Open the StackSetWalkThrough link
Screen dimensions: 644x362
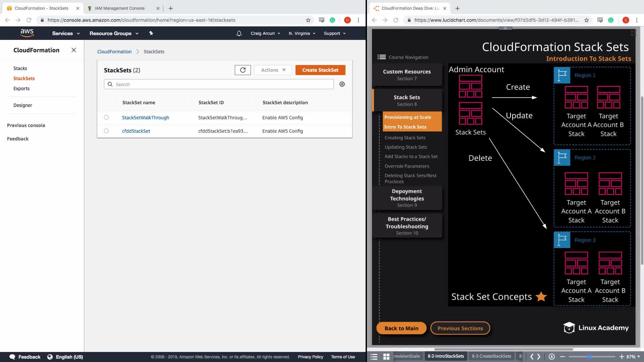(145, 118)
